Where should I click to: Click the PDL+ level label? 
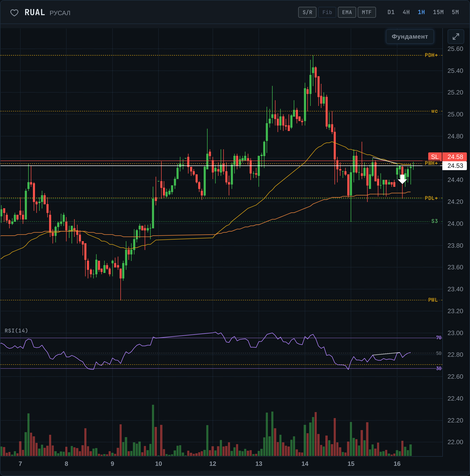(431, 198)
